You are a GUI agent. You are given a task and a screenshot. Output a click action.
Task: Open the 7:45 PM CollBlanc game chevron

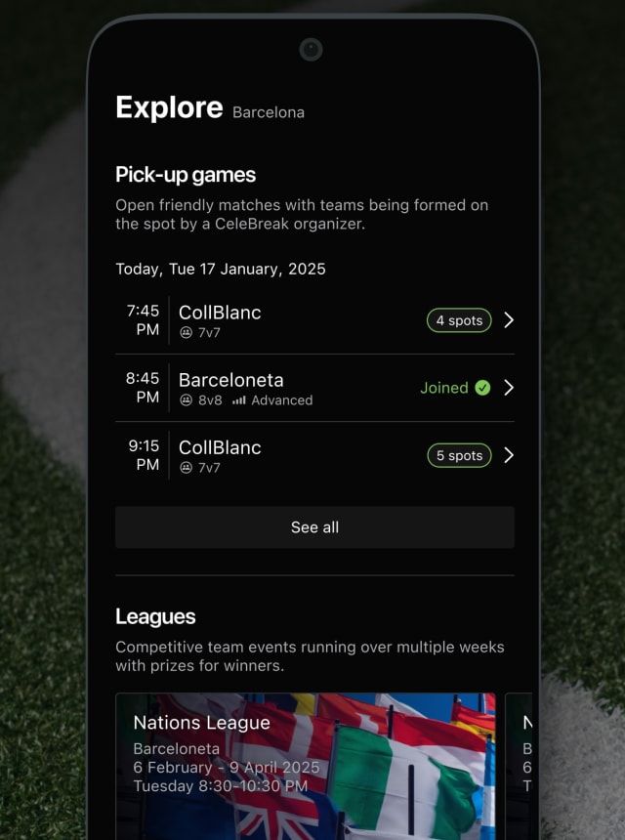[508, 320]
